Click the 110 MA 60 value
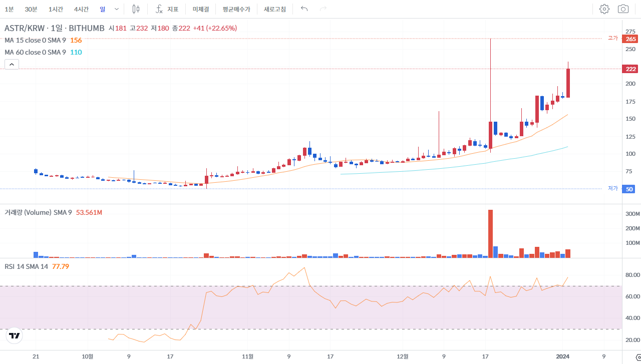 pyautogui.click(x=76, y=52)
